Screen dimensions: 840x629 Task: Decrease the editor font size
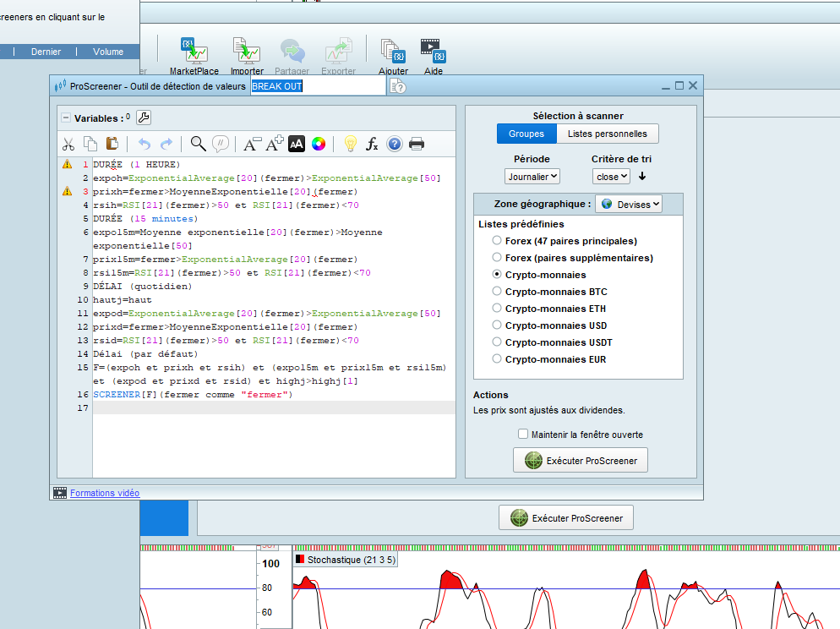(x=252, y=144)
